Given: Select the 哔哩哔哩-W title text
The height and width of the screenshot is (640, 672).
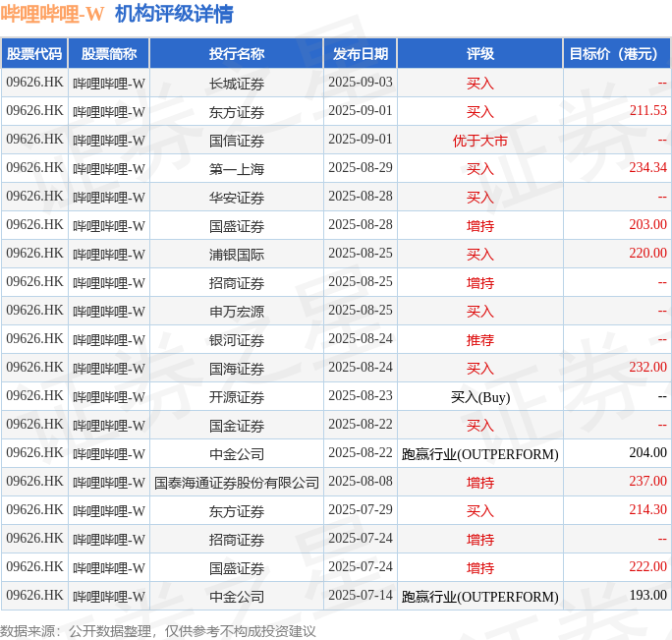Looking at the screenshot, I should [52, 14].
